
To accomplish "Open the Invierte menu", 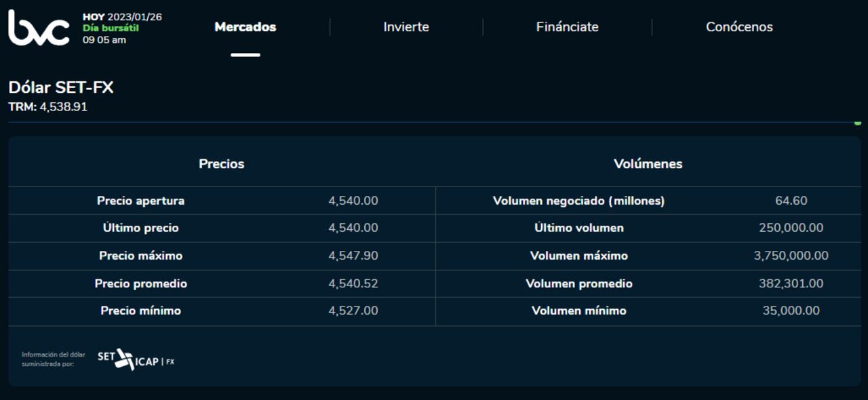I will 406,27.
